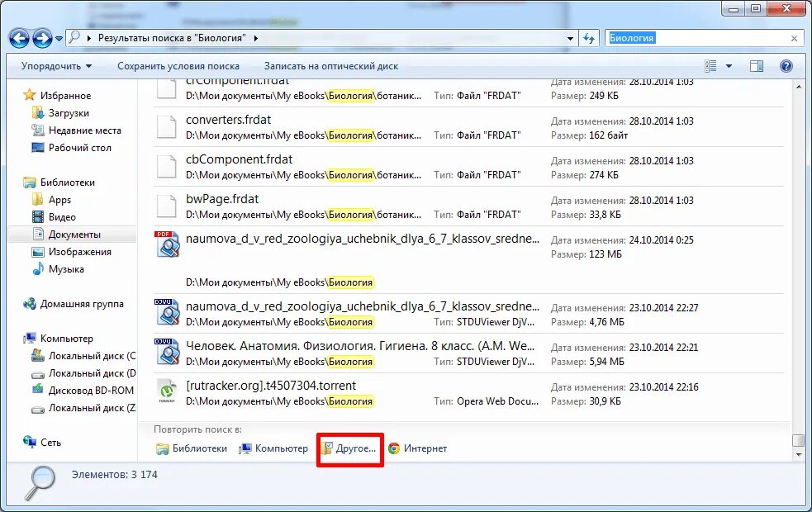Screen dimensions: 812x512
Task: Select the converters.frdat file icon
Action: 167,127
